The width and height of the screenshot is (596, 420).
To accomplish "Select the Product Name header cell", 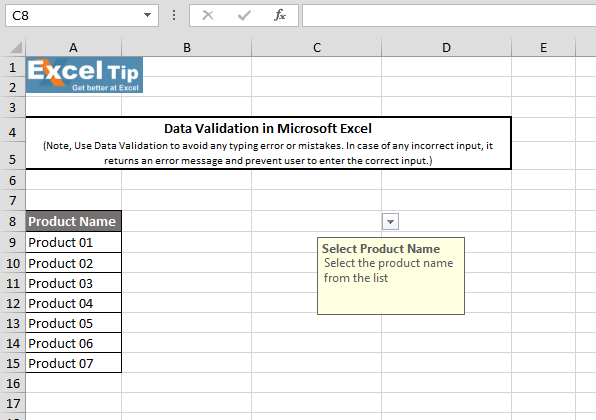I will coord(73,221).
